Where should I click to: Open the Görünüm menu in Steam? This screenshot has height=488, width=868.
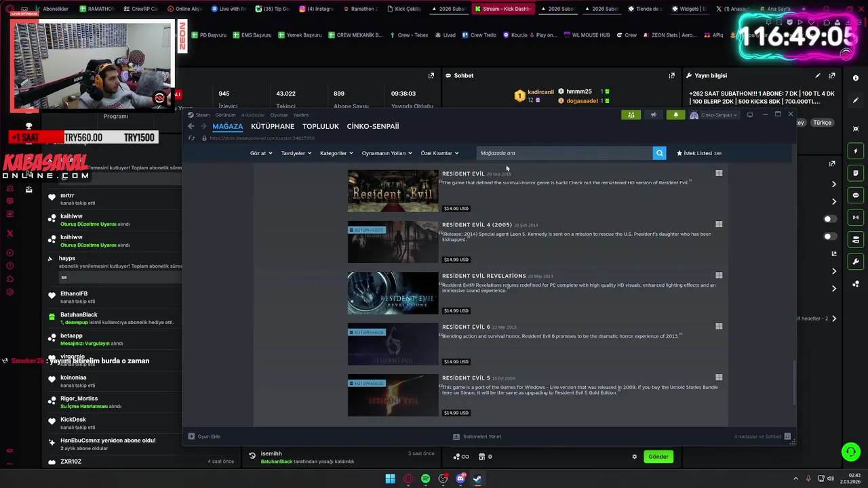225,115
